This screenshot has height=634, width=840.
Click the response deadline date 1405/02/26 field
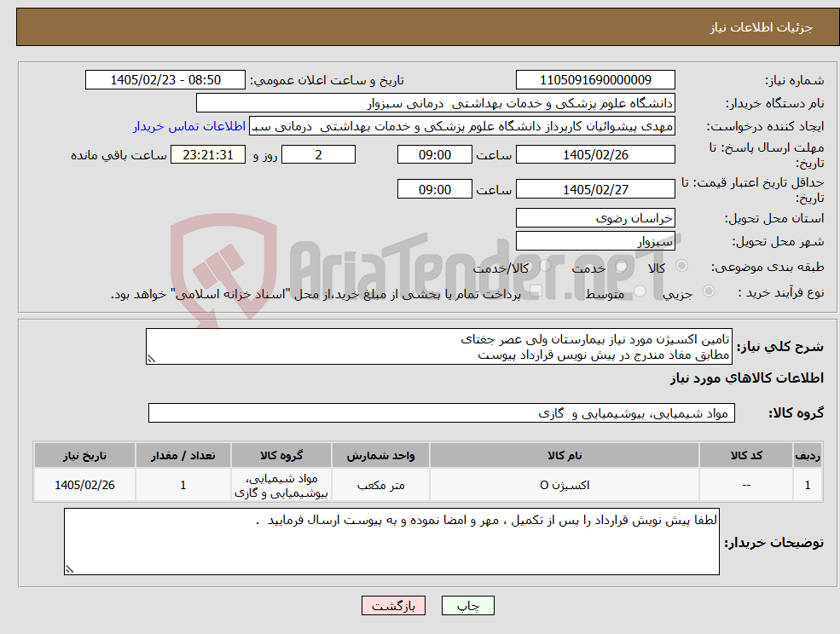click(595, 155)
